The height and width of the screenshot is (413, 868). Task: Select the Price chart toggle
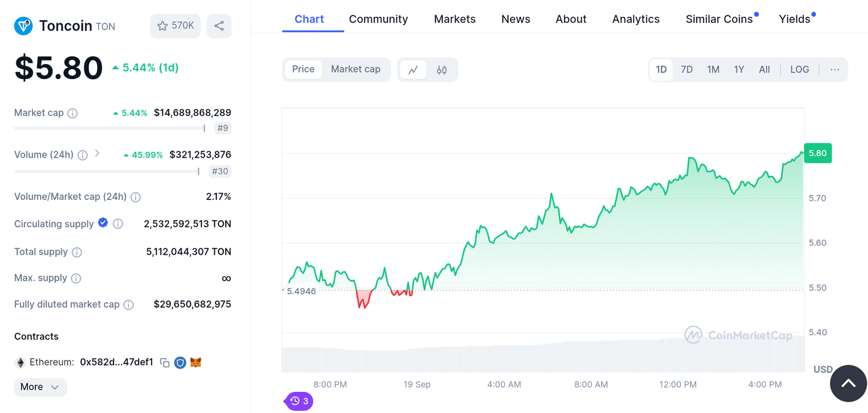click(303, 69)
